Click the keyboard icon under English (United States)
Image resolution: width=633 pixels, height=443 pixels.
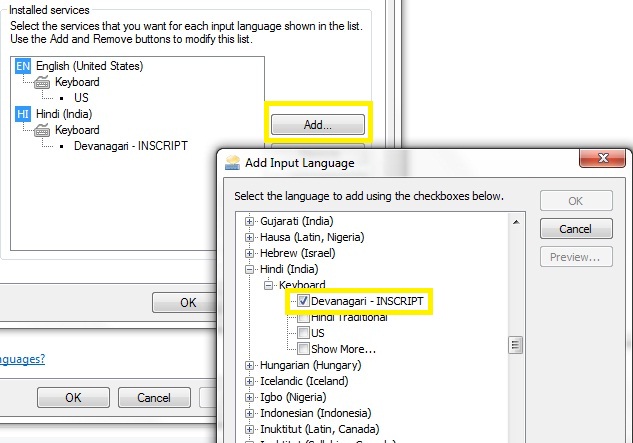pyautogui.click(x=42, y=82)
